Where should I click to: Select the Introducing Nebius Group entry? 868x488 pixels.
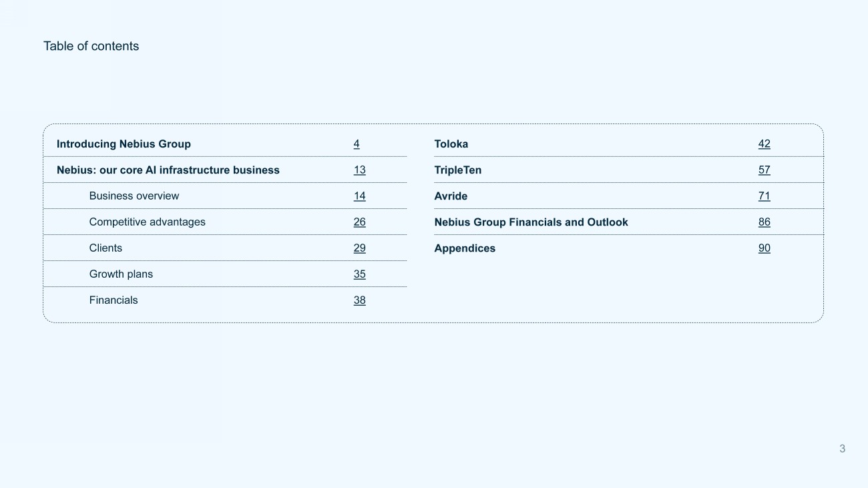tap(124, 144)
